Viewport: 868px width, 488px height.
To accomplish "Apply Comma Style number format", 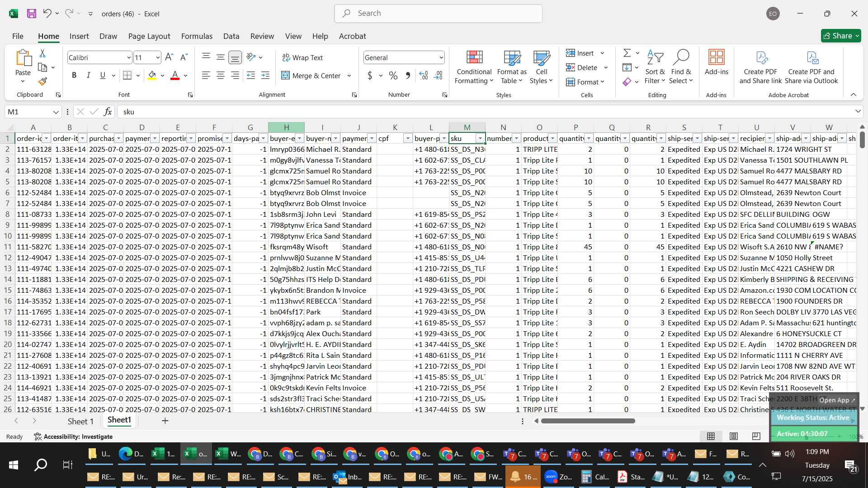I will coord(408,75).
